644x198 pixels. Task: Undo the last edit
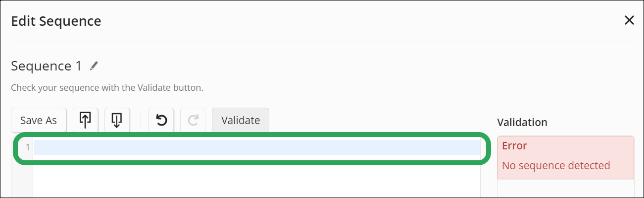[x=161, y=120]
